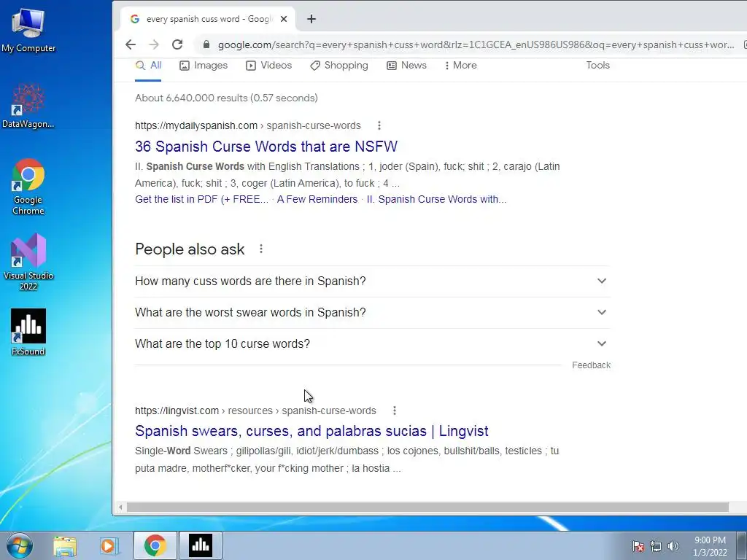This screenshot has height=560, width=747.
Task: Click the lingvist.com result URL
Action: 255,411
